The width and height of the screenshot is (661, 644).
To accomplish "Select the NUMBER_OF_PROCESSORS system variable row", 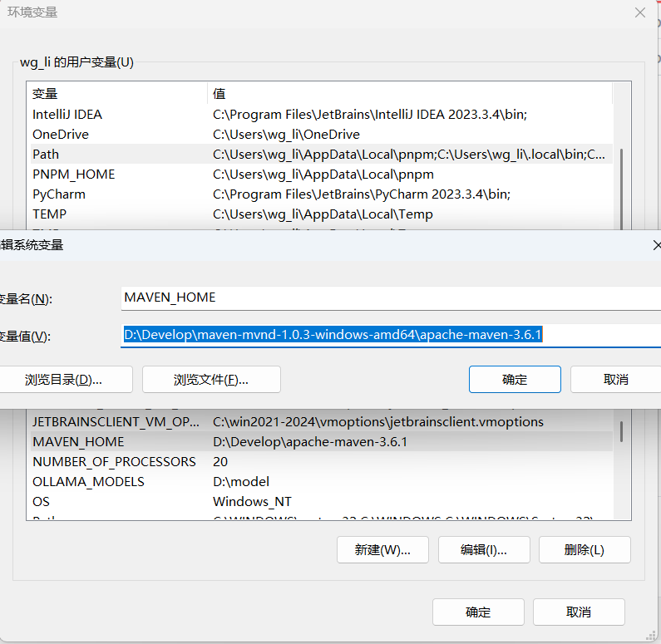I will [320, 461].
